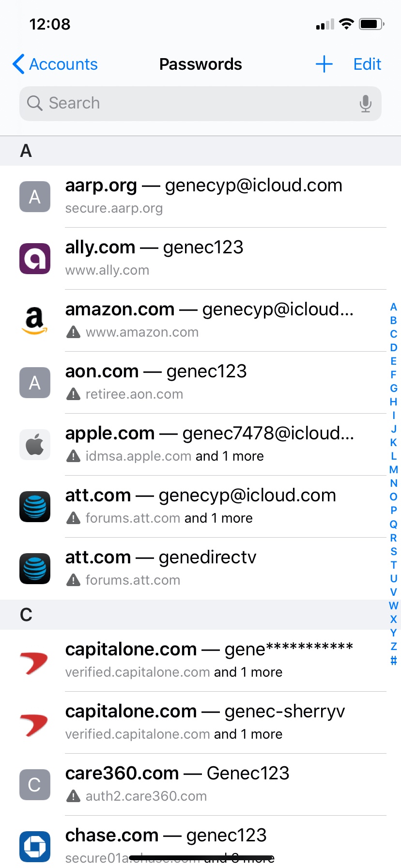Tap the Chase bank logo icon
Image resolution: width=401 pixels, height=868 pixels.
pos(35,846)
